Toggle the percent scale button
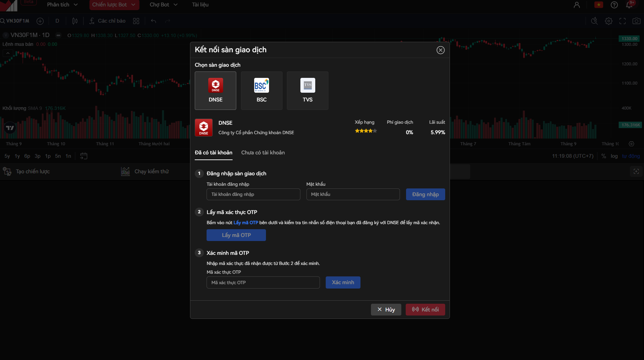 [603, 156]
